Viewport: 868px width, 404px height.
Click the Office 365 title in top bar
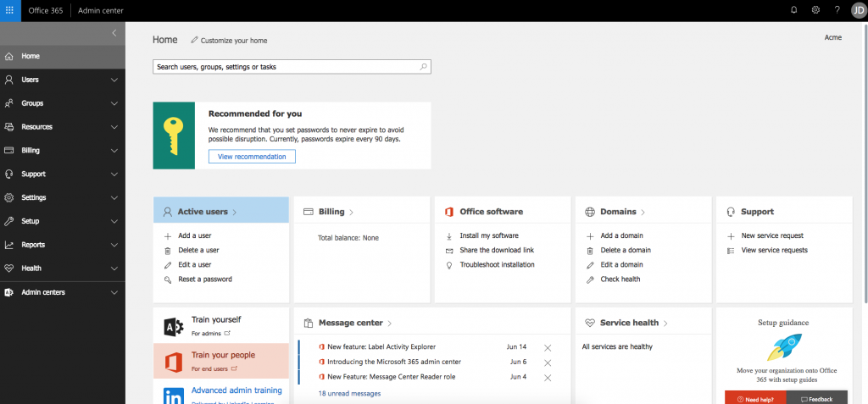[x=46, y=10]
